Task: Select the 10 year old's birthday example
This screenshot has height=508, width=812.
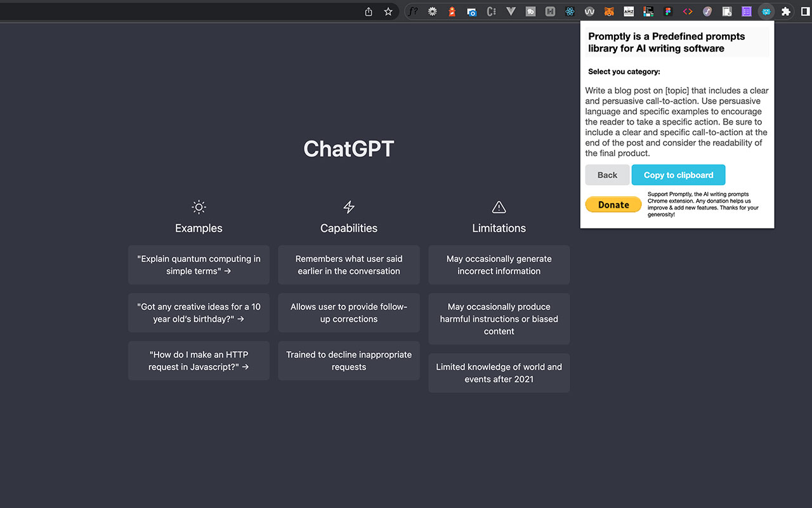Action: tap(199, 312)
